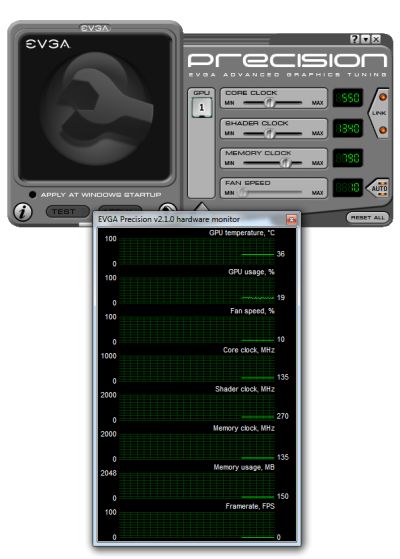Click the temperature reading 36
The height and width of the screenshot is (559, 400).
pyautogui.click(x=281, y=254)
